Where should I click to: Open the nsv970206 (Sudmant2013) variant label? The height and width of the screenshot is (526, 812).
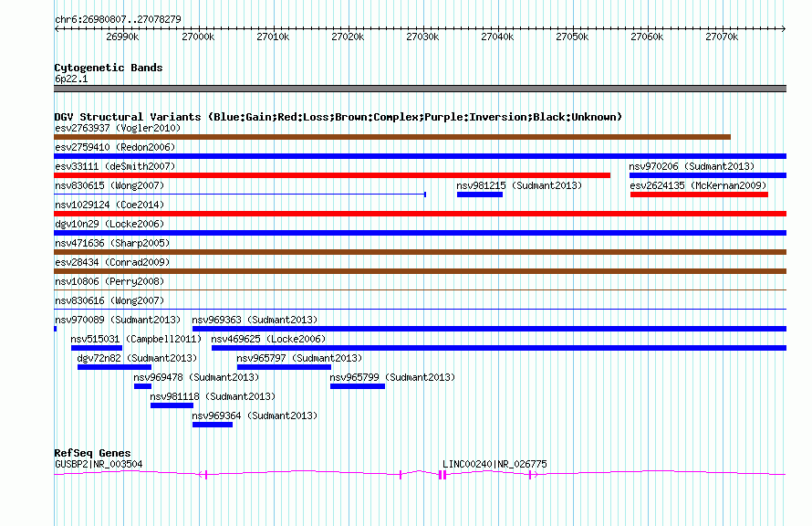pyautogui.click(x=692, y=166)
